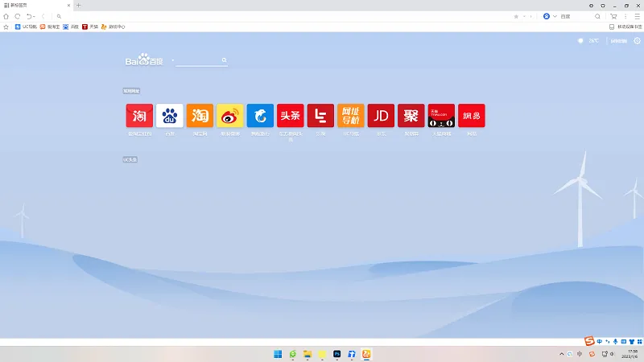Open Baidu paw bookmark in bookmarks bar

pos(71,27)
